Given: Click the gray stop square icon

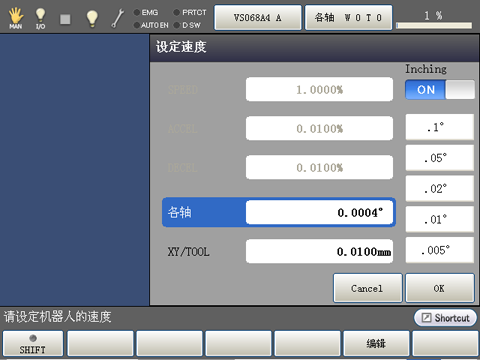Looking at the screenshot, I should click(x=65, y=19).
